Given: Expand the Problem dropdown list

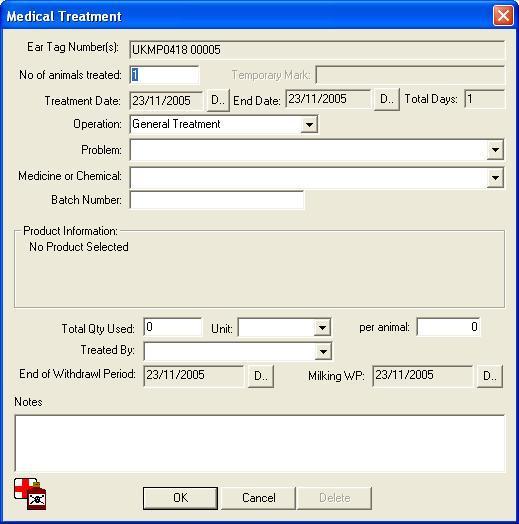Looking at the screenshot, I should click(x=495, y=150).
